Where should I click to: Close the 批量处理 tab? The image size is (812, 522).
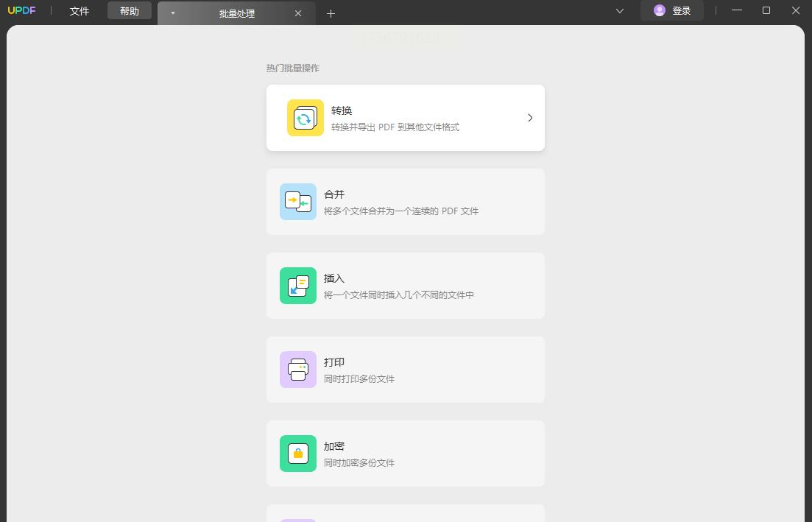[x=298, y=13]
